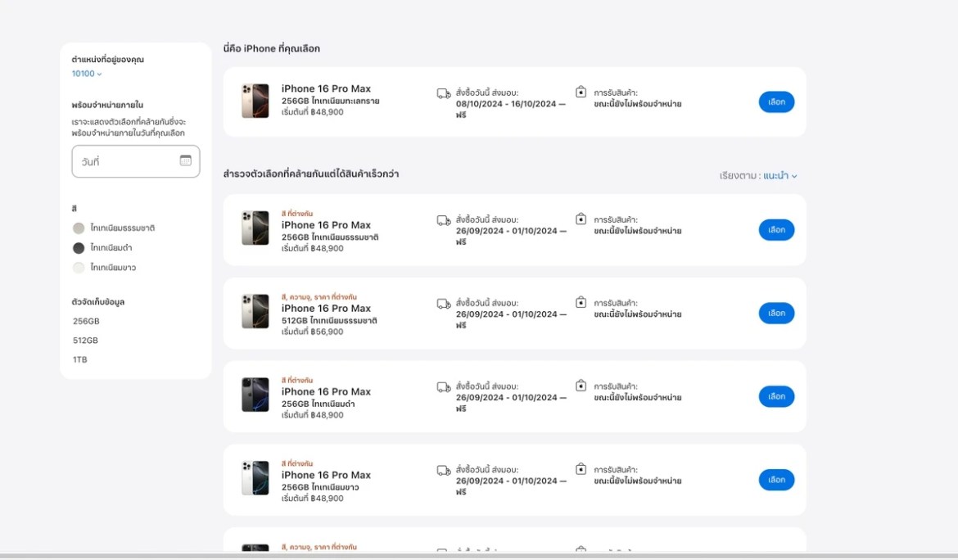Filter by 256GB storage option
Image resolution: width=958 pixels, height=560 pixels.
click(86, 321)
